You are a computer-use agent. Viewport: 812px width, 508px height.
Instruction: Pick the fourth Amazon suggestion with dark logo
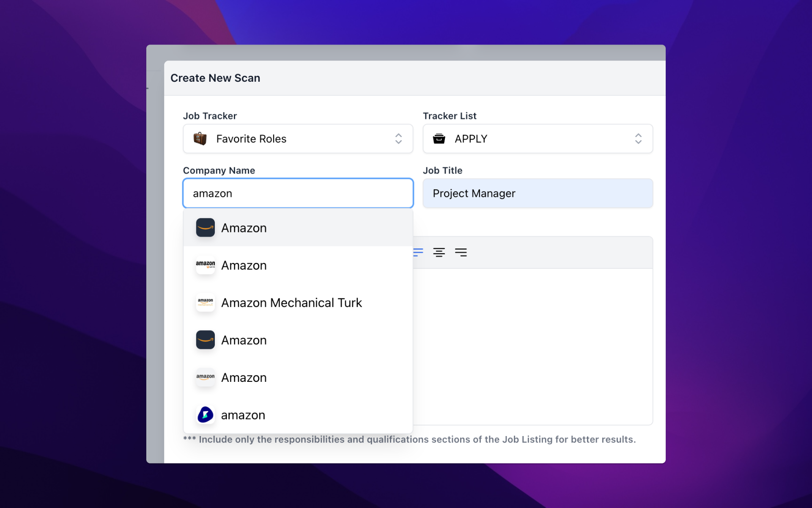pos(244,340)
